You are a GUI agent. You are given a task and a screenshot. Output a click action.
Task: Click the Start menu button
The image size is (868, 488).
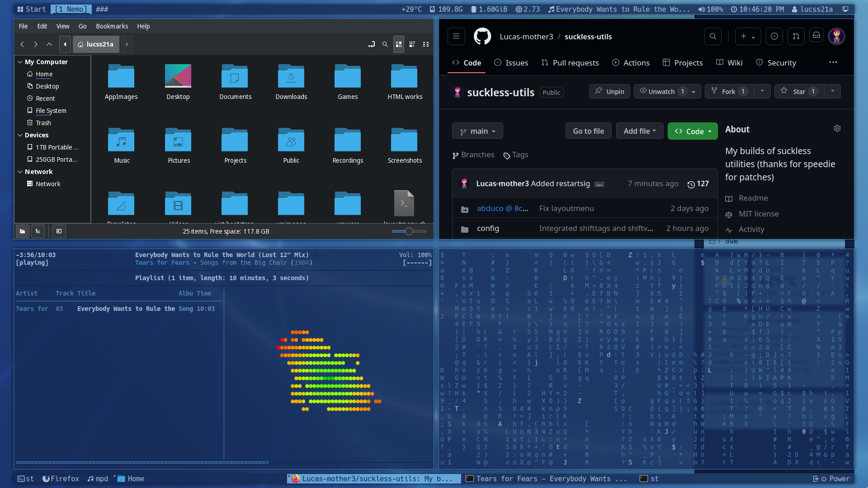coord(31,9)
